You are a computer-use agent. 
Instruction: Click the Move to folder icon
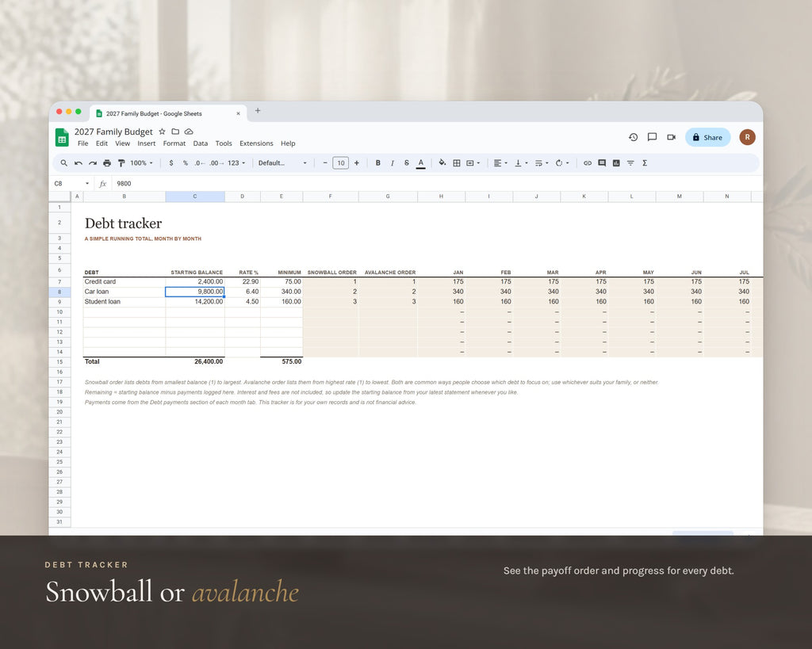pyautogui.click(x=175, y=132)
